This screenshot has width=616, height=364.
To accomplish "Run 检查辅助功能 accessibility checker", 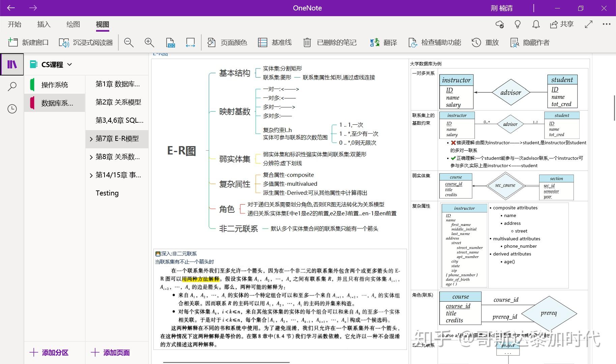I will 434,42.
